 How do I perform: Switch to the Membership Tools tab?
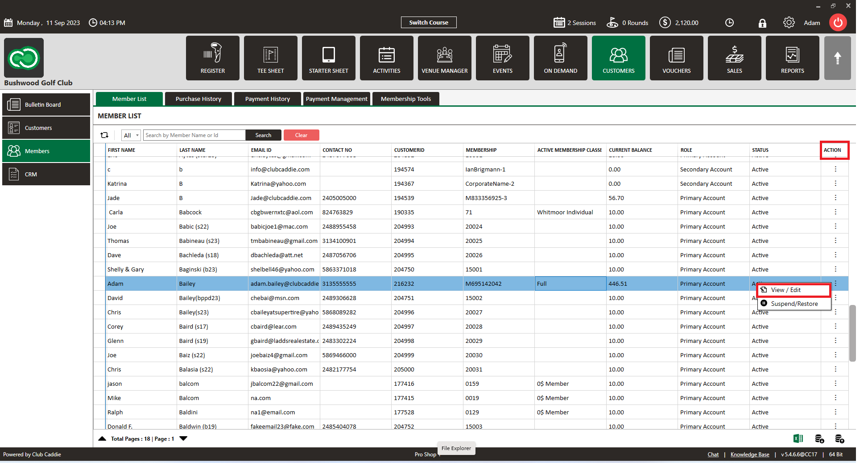coord(406,99)
